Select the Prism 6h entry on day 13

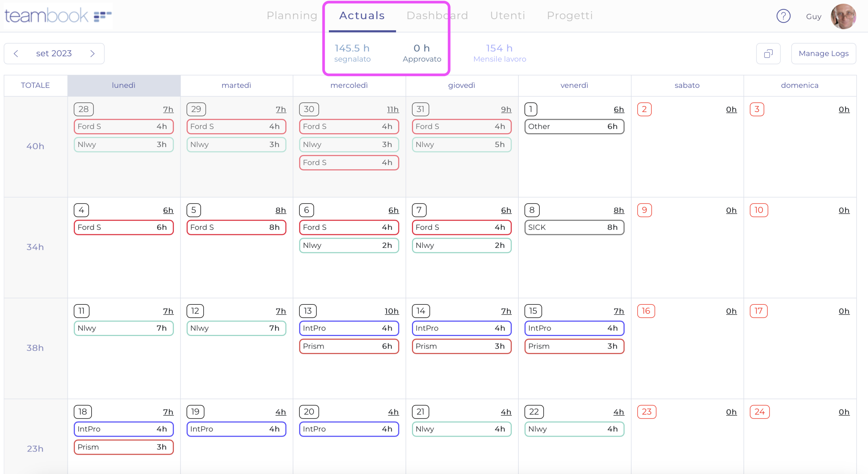pos(349,346)
